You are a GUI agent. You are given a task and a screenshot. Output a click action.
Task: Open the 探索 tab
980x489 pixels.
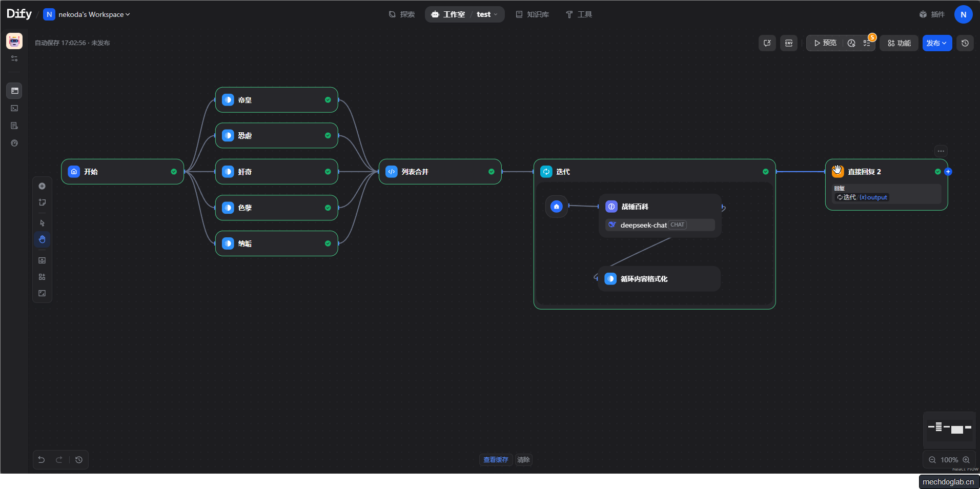402,14
